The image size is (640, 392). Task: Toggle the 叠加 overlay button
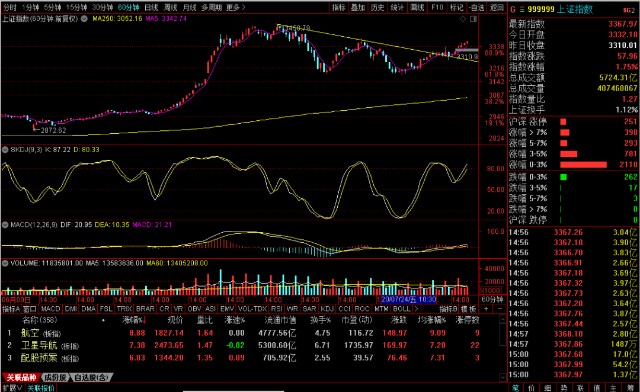[x=358, y=7]
